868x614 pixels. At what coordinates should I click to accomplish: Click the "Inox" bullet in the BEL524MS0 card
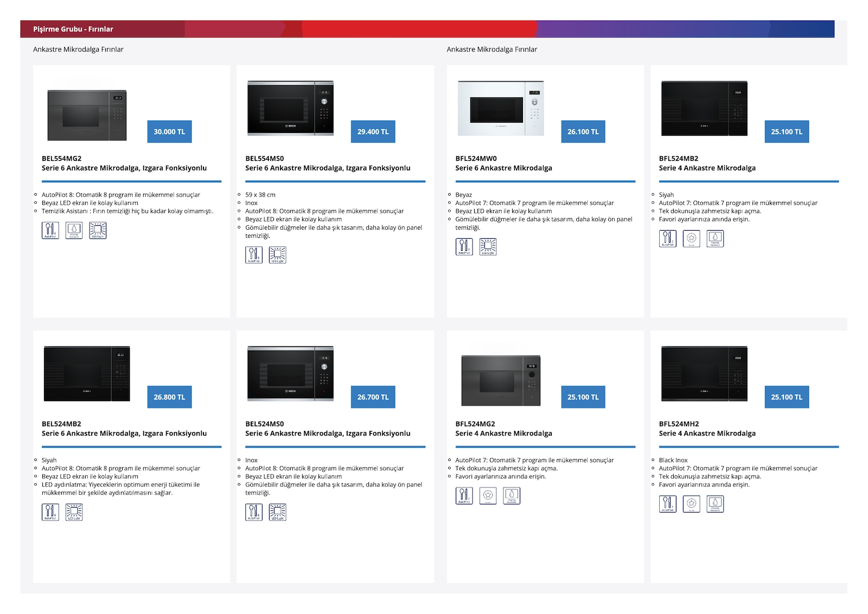point(251,460)
